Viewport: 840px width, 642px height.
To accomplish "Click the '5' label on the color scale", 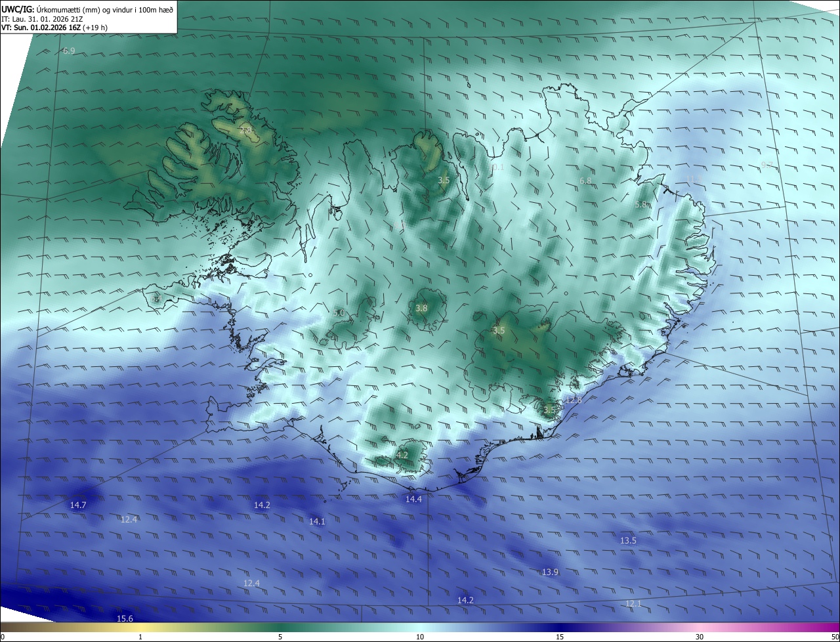I will coord(280,637).
